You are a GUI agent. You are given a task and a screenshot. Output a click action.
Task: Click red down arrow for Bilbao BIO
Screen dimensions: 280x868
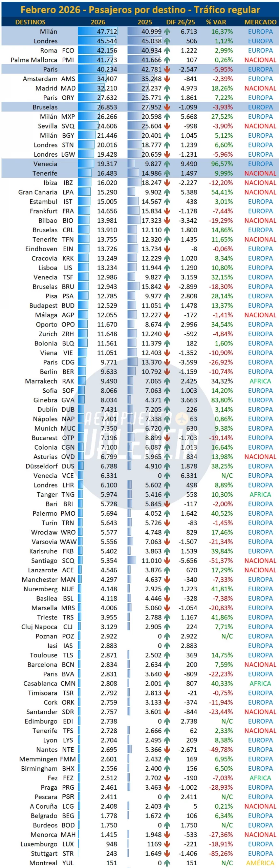pyautogui.click(x=167, y=220)
